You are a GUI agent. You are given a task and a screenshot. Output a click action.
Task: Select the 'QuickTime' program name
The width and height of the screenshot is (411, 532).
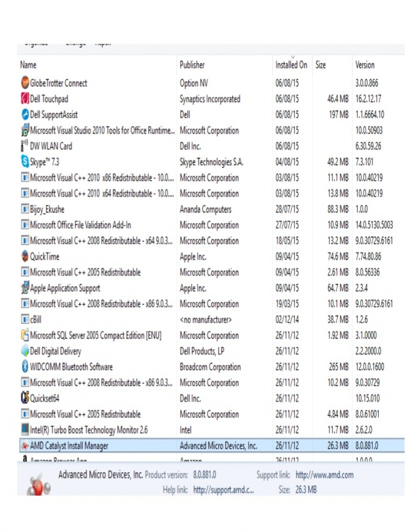[x=45, y=257]
